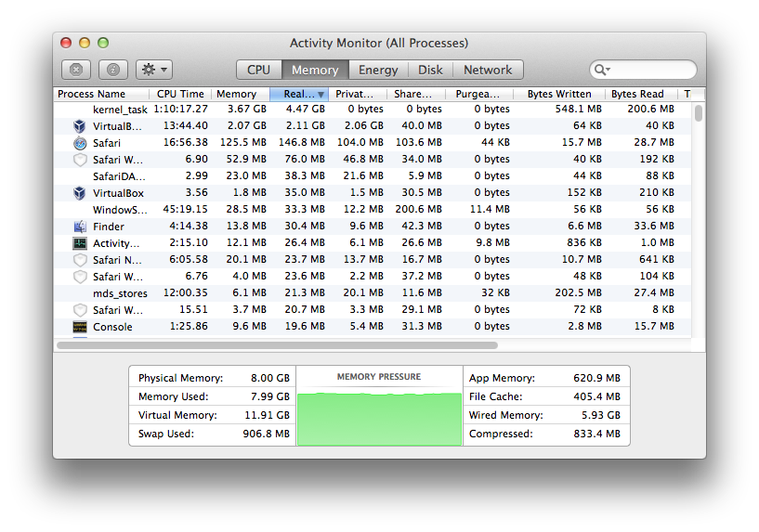Click Swap Used 906.8 MB value
The width and height of the screenshot is (759, 532).
pos(267,434)
